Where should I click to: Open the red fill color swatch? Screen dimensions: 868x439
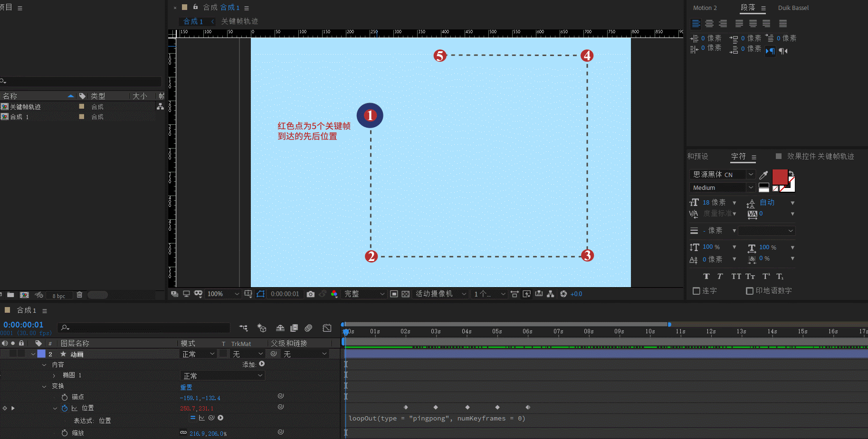pyautogui.click(x=780, y=177)
